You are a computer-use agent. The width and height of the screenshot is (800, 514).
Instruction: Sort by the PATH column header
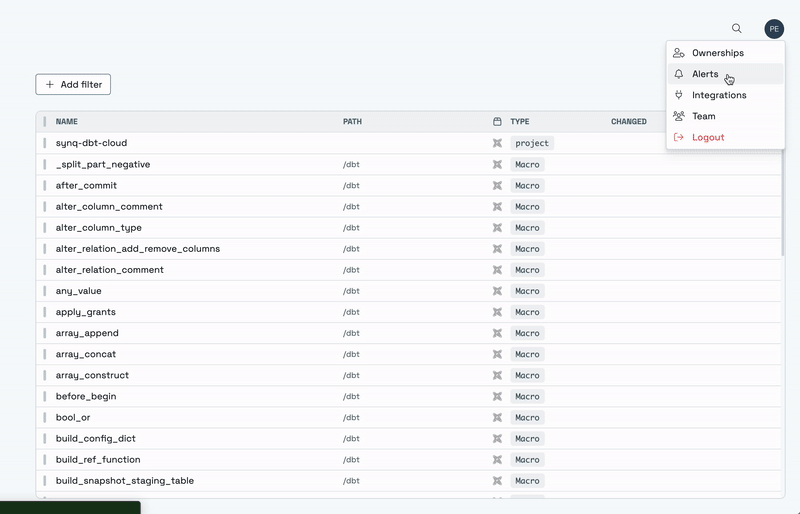coord(352,121)
